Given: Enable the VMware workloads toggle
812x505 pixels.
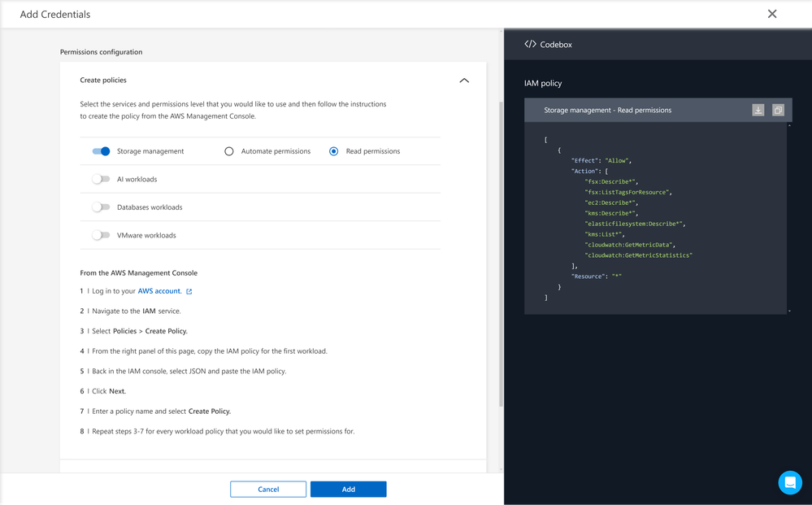Looking at the screenshot, I should [101, 235].
